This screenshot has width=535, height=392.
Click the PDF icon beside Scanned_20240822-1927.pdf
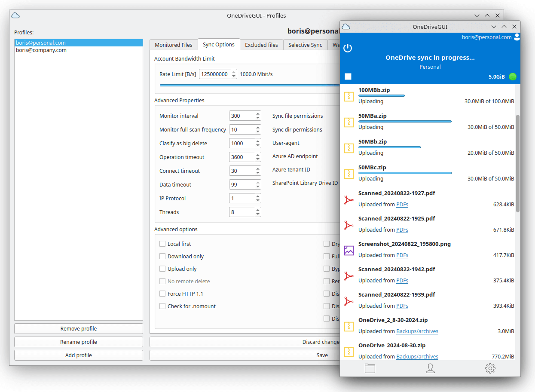click(349, 199)
